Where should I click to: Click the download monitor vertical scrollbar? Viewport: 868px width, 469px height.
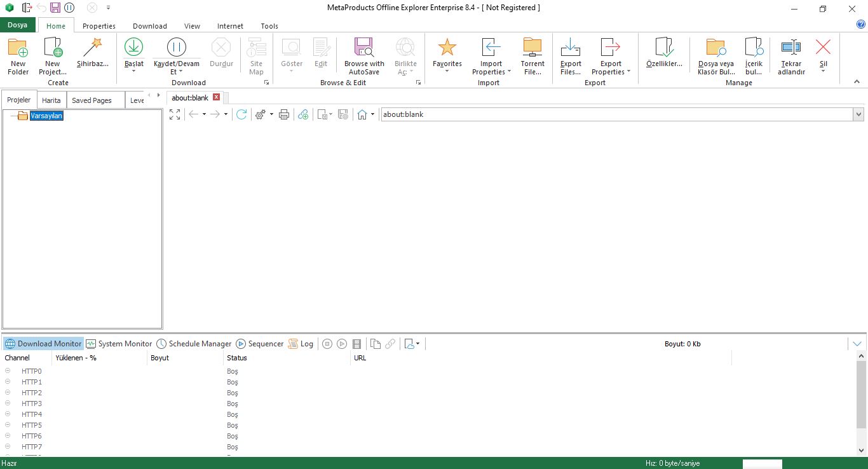[x=861, y=394]
